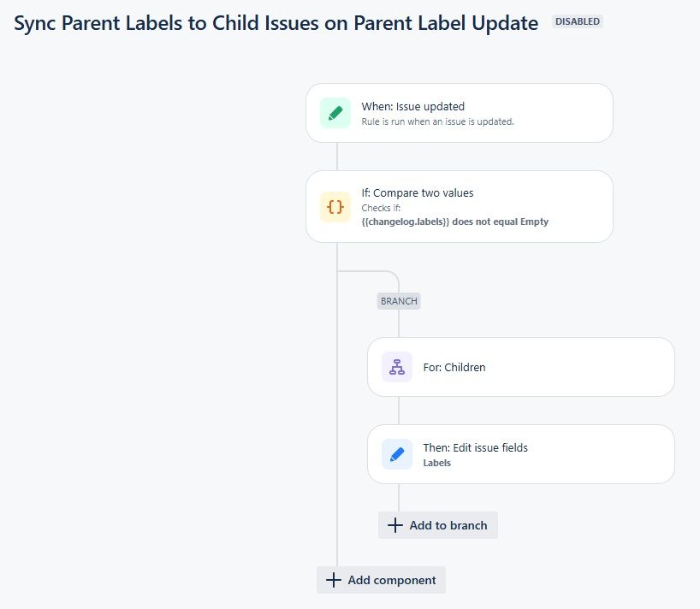Click the Add component button

pos(381,579)
